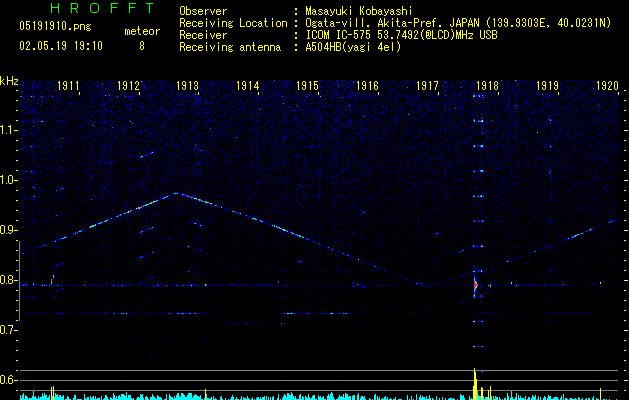Click the 0.7 kHz frequency axis label

[8, 330]
